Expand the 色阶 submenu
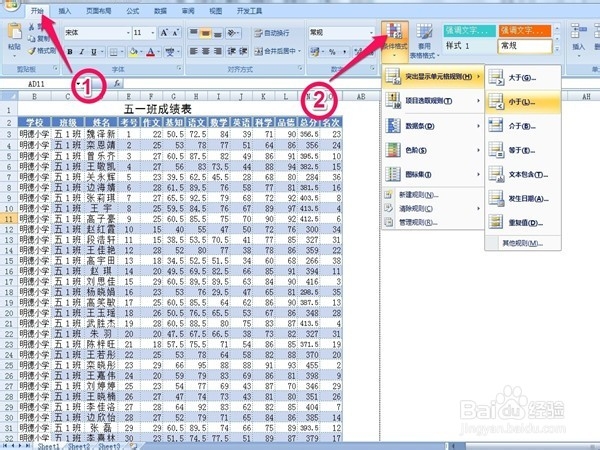This screenshot has width=600, height=450. tap(433, 150)
